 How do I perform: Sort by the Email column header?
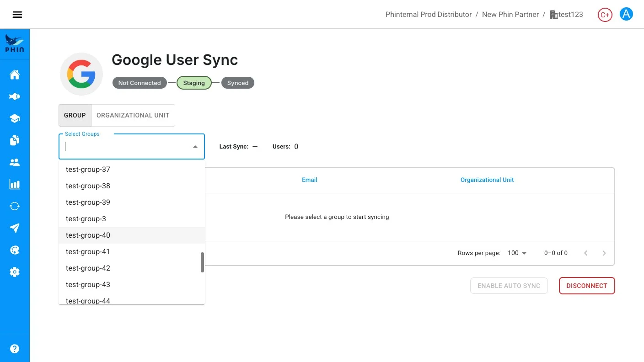pyautogui.click(x=310, y=180)
